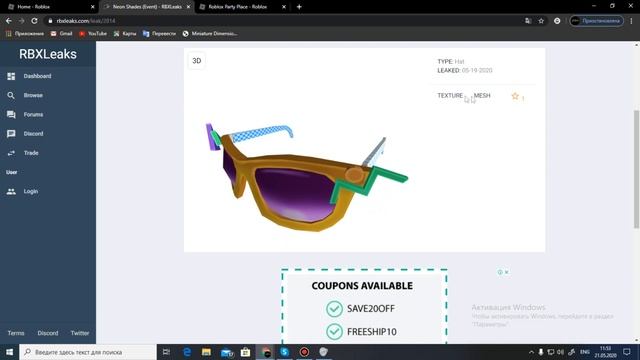Open the Карты bookmark
Screen dimensions: 640x360
coord(125,33)
